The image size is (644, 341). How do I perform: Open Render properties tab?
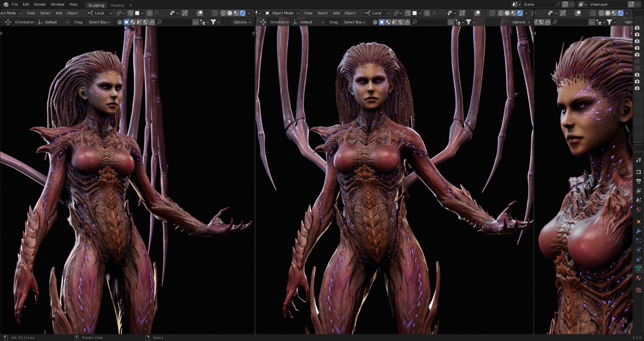[x=639, y=172]
